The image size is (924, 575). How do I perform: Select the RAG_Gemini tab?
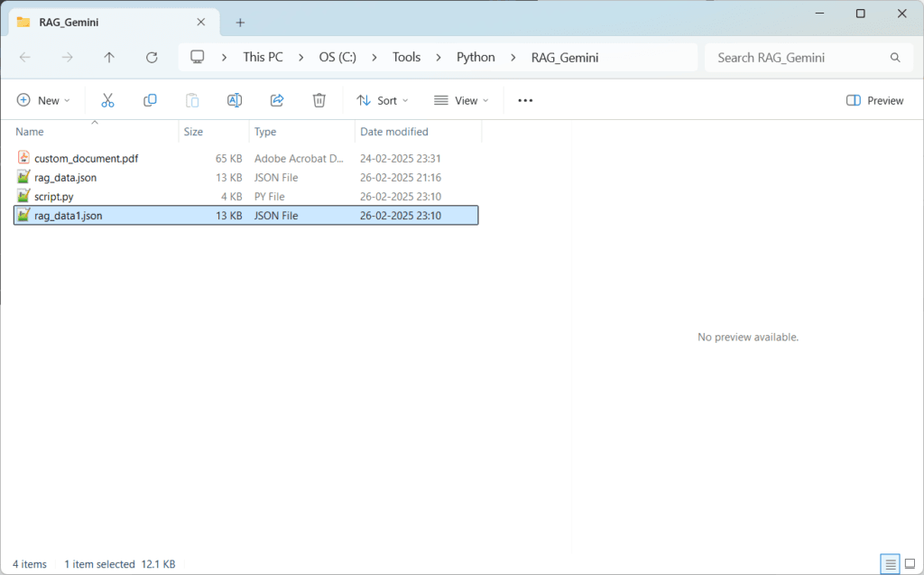click(x=115, y=23)
